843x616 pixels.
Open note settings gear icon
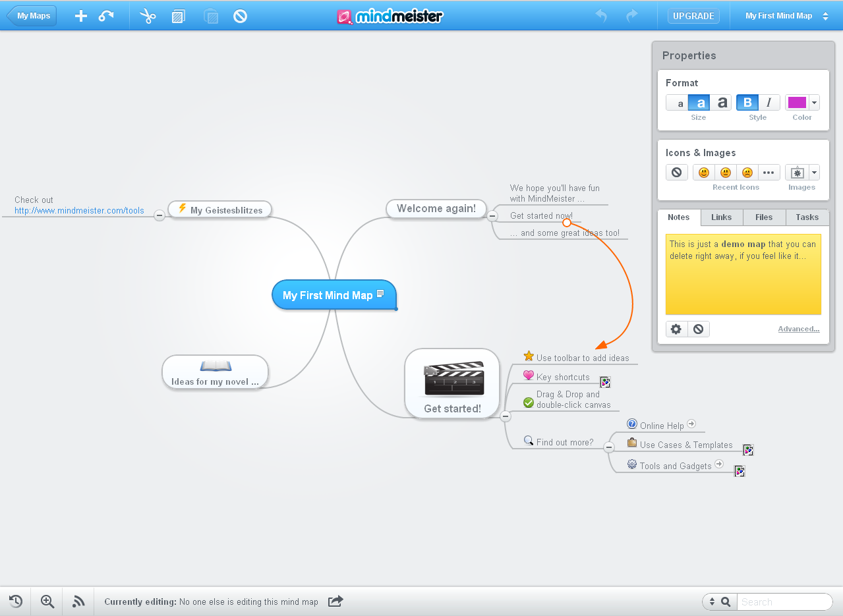[677, 329]
